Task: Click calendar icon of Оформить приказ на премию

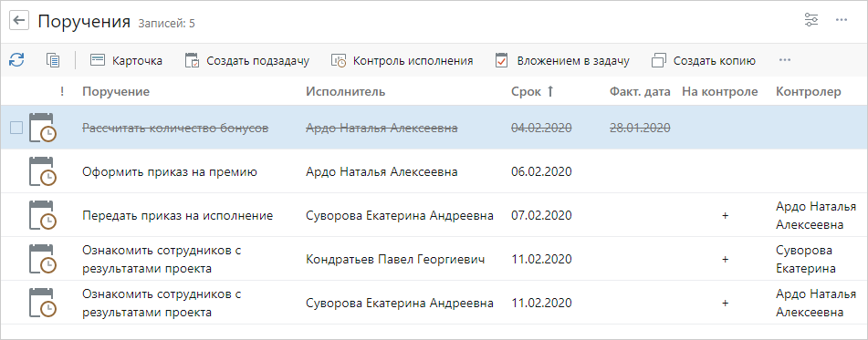Action: click(x=43, y=171)
